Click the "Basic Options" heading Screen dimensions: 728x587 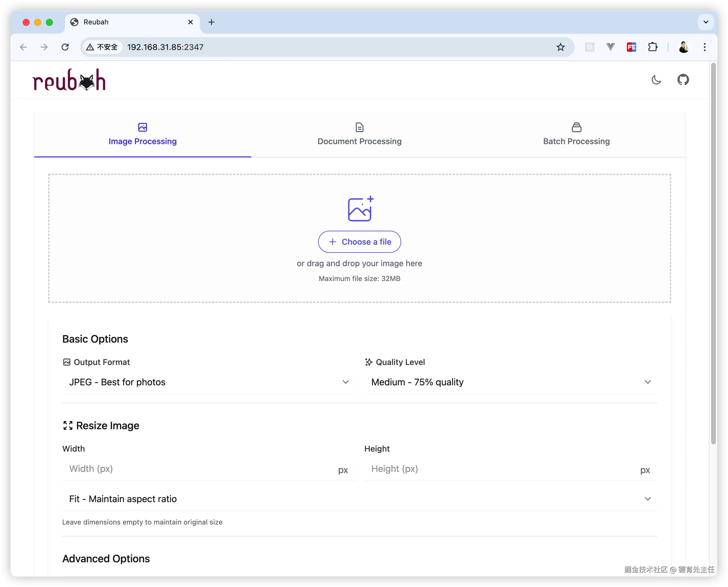pos(95,339)
